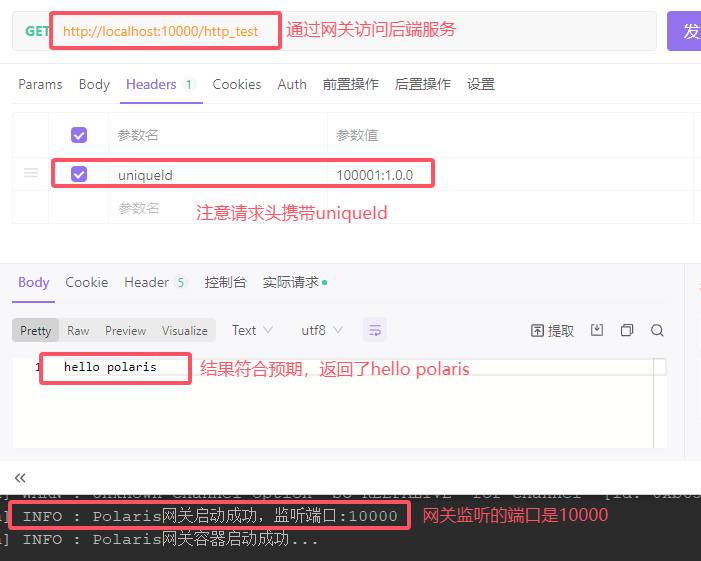
Task: Collapse panel using double left chevron icon
Action: pos(21,478)
